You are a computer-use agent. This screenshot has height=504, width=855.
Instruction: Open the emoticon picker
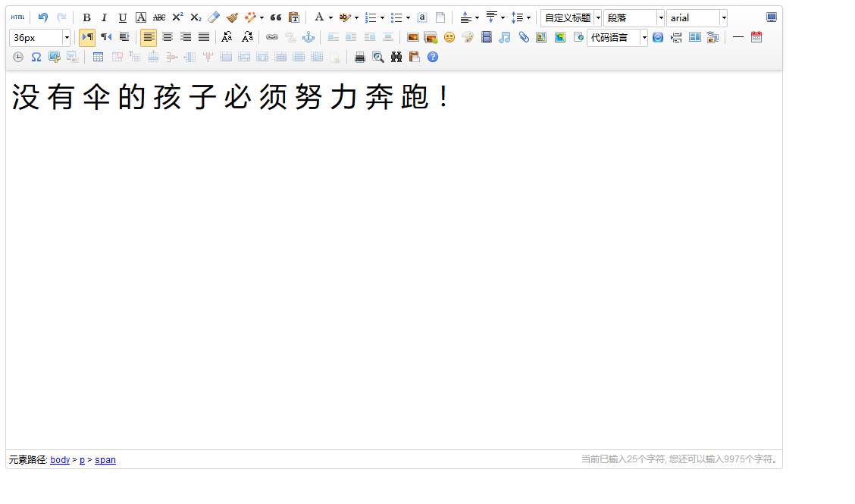tap(449, 37)
